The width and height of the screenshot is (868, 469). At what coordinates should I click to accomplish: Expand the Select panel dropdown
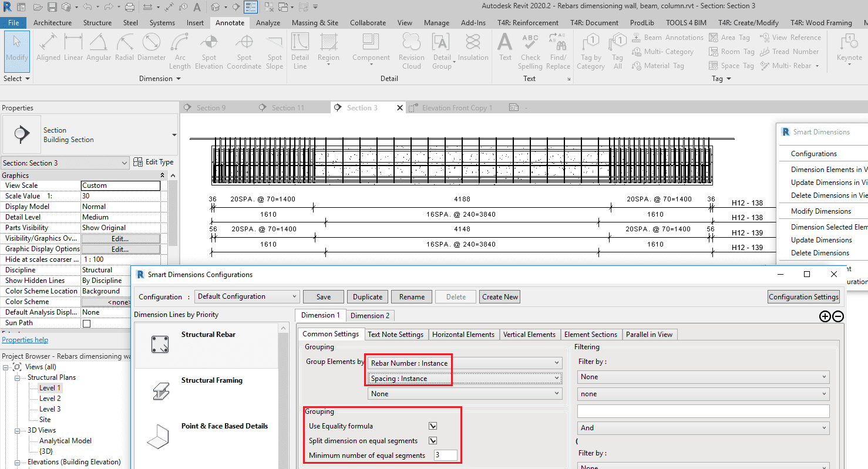[16, 79]
